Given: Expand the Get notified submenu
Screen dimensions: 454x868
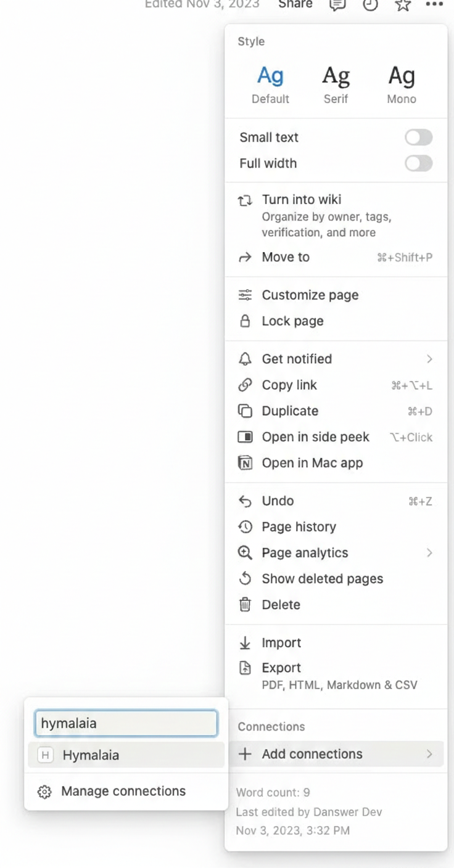Looking at the screenshot, I should tap(429, 359).
